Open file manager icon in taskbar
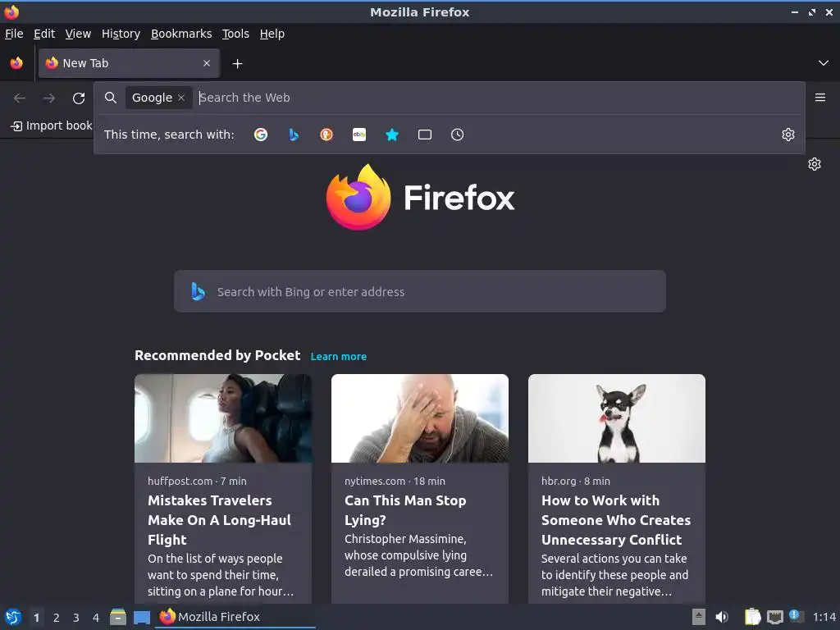 tap(118, 617)
